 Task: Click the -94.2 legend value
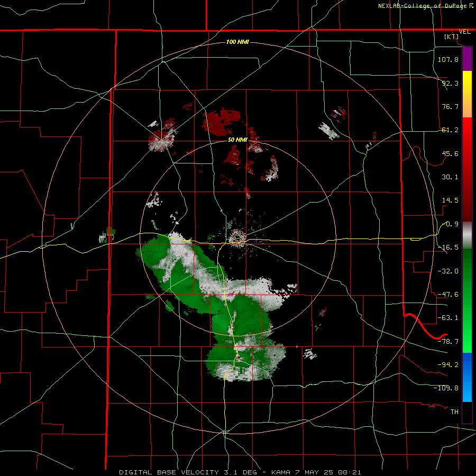pyautogui.click(x=448, y=364)
